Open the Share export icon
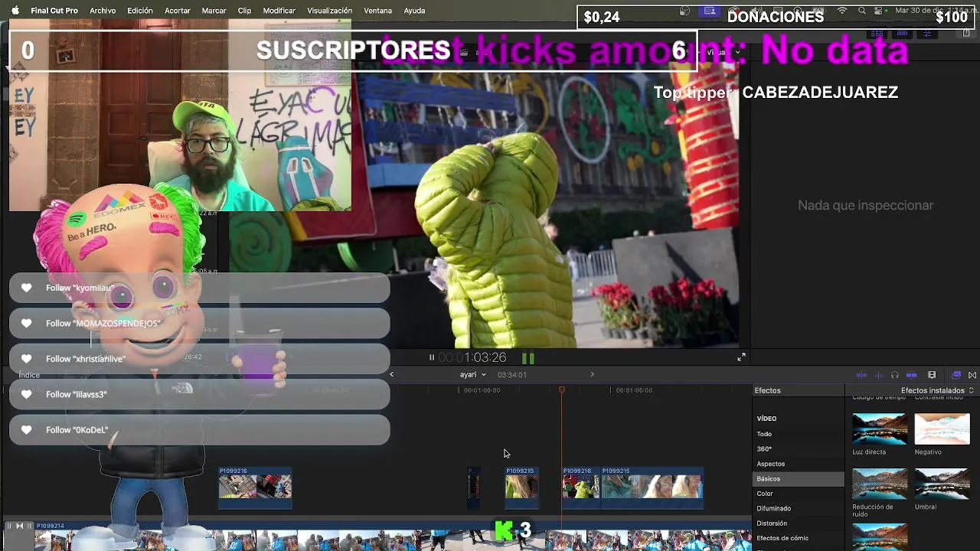The image size is (980, 551). click(966, 33)
